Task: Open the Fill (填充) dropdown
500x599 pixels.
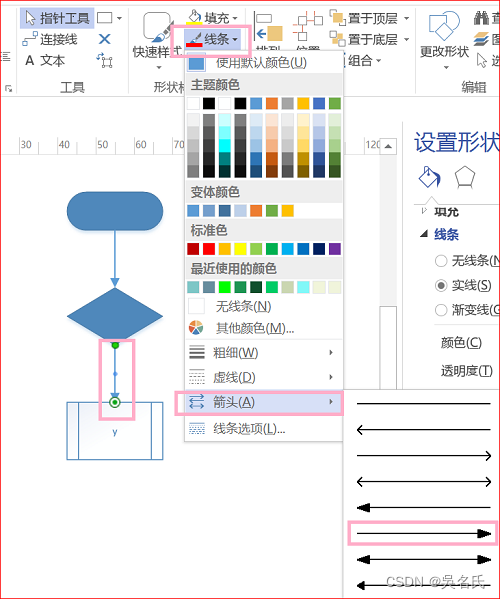Action: click(213, 18)
